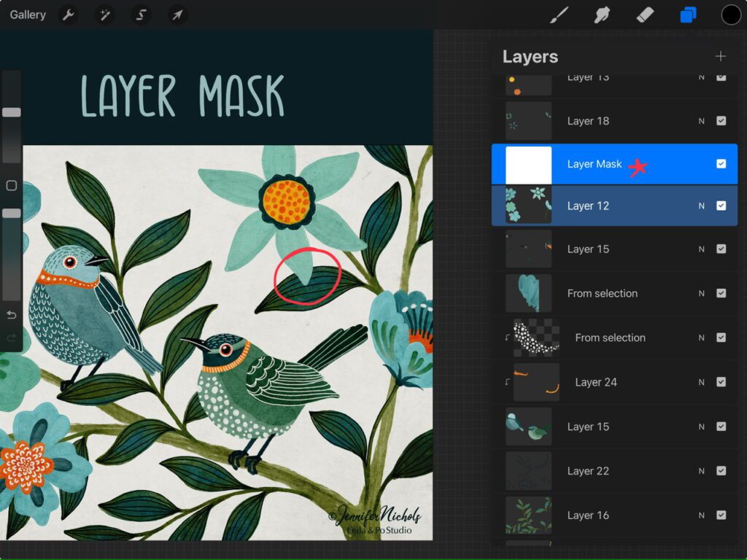Viewport: 747px width, 560px height.
Task: Activate the Selection tool
Action: click(141, 15)
